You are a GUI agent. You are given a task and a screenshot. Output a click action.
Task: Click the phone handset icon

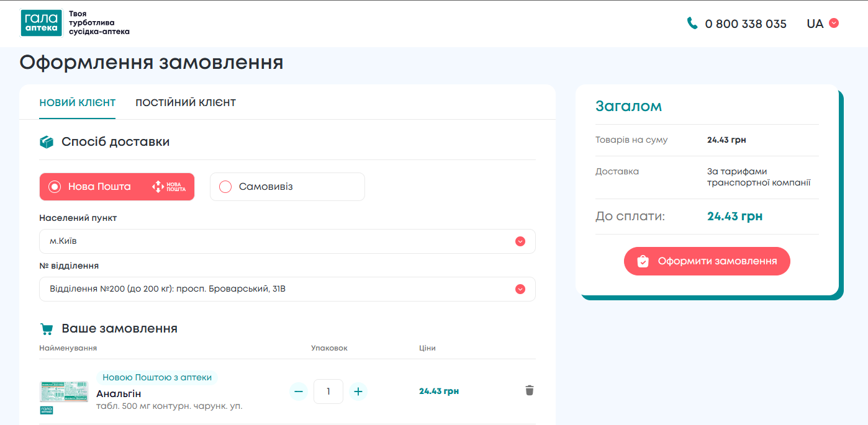coord(692,24)
